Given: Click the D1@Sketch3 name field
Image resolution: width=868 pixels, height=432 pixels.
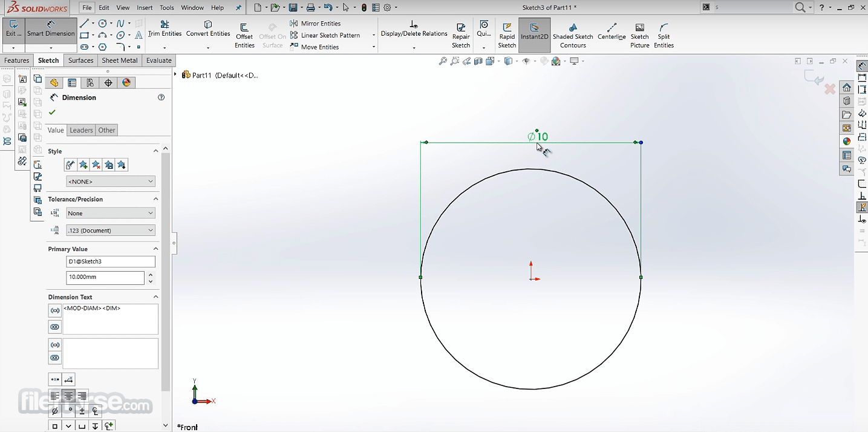Looking at the screenshot, I should pos(111,262).
